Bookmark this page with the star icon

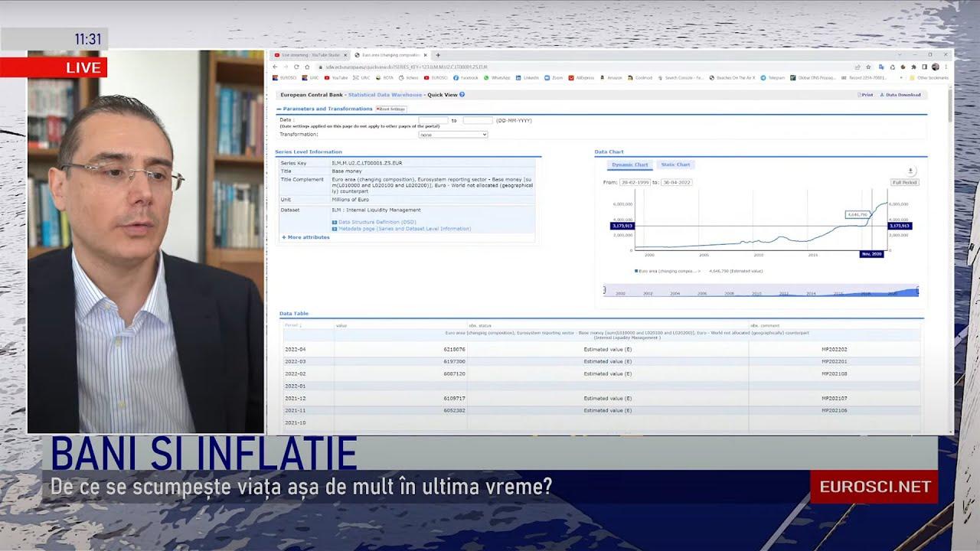(868, 67)
